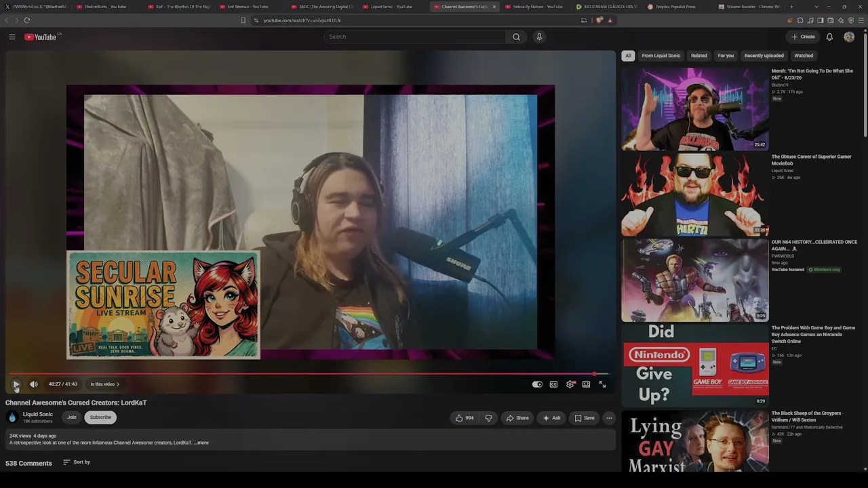Filter by From Liquid Sonic chip

pyautogui.click(x=660, y=56)
